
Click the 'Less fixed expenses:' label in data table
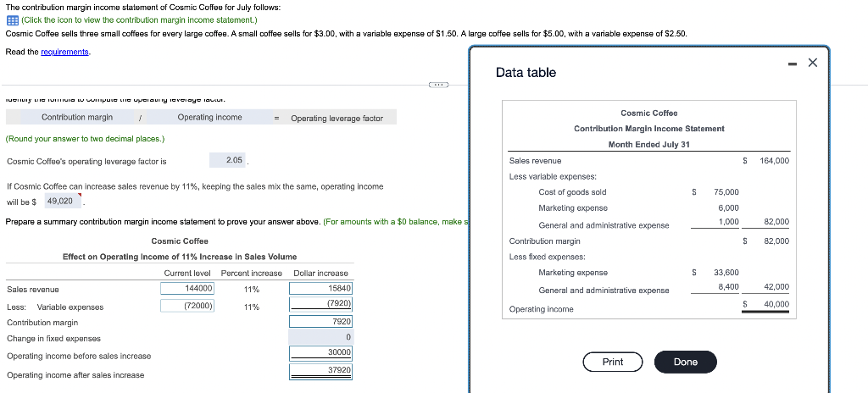tap(547, 257)
